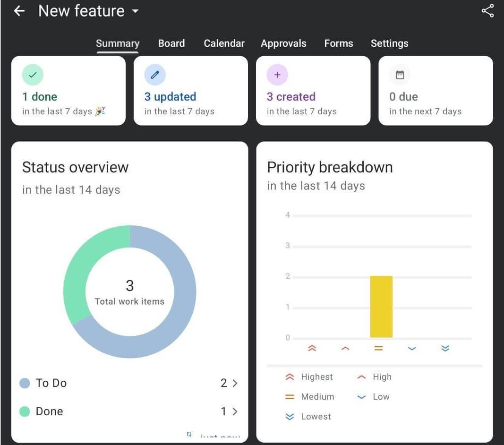The width and height of the screenshot is (504, 445).
Task: Click the 3 updated link
Action: tap(170, 97)
